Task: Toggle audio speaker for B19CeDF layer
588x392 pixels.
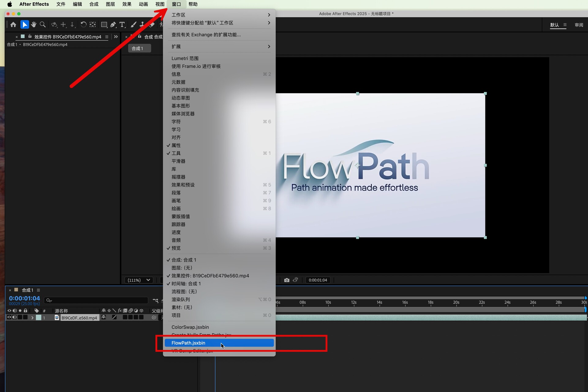Action: [x=15, y=318]
